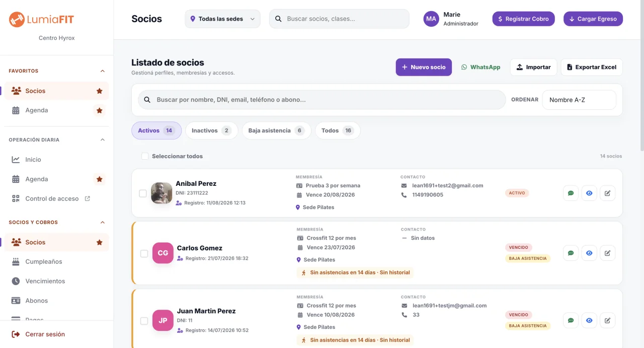The height and width of the screenshot is (348, 644).
Task: Focus the search by nombre, DNI, email field
Action: point(322,100)
